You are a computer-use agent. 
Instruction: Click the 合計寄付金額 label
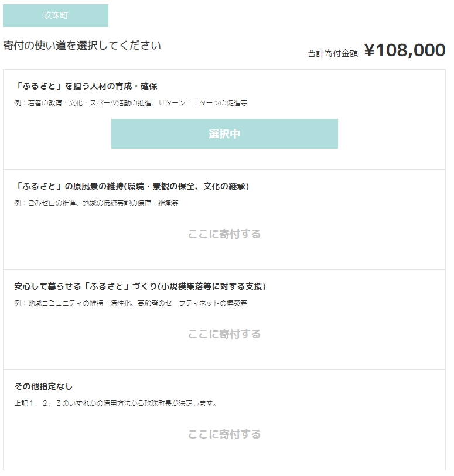click(332, 53)
